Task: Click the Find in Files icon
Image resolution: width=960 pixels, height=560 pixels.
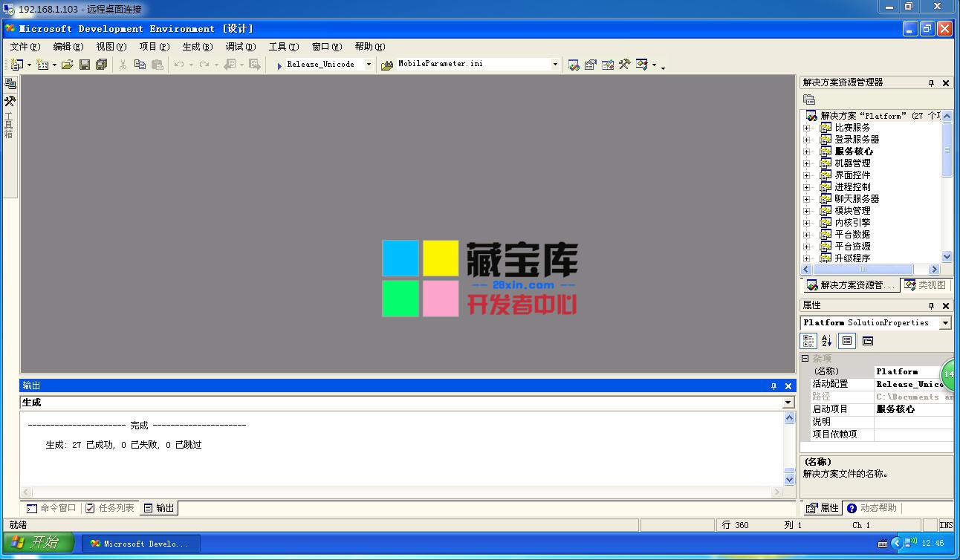Action: coord(387,65)
